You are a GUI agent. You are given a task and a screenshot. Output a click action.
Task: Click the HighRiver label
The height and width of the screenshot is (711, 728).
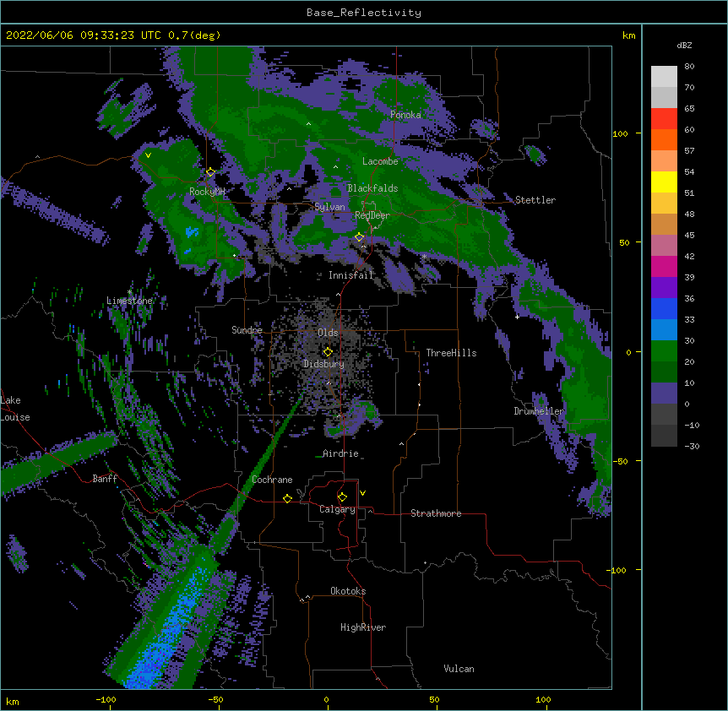[363, 627]
